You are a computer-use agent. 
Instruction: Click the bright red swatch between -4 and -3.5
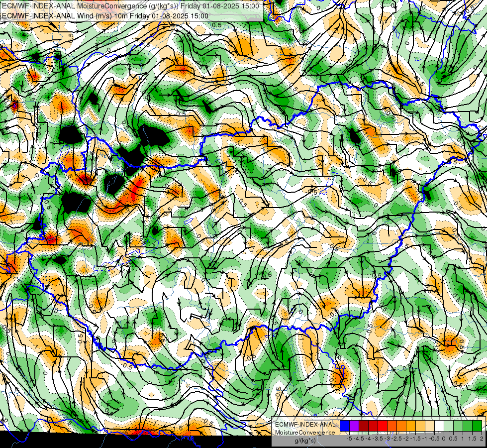[373, 426]
